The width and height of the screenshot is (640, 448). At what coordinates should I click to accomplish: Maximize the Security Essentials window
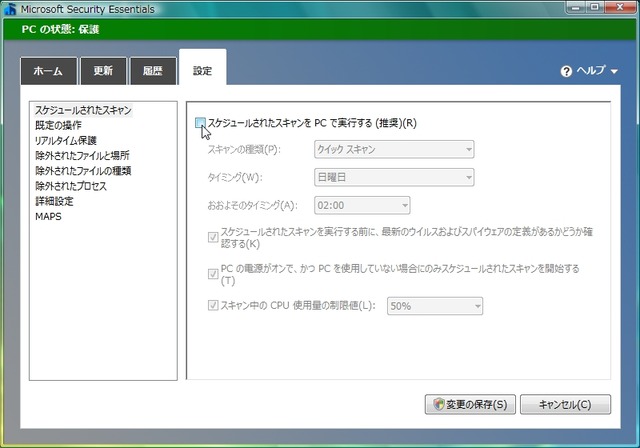click(595, 7)
